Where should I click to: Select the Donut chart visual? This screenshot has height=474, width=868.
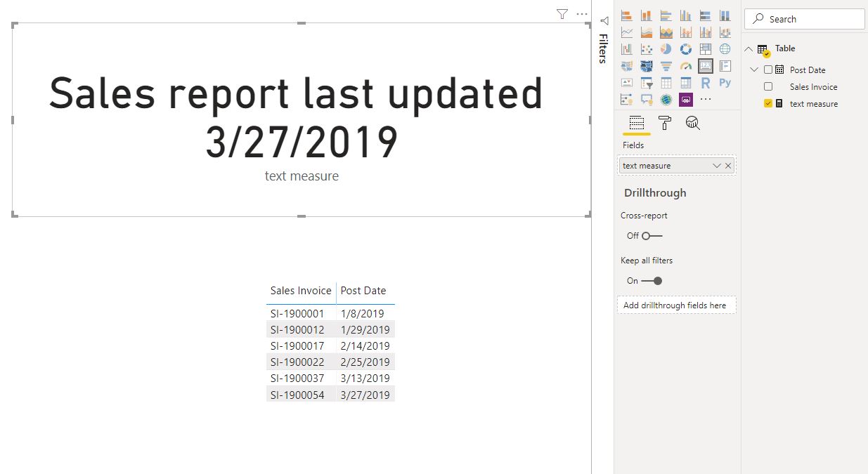(686, 49)
